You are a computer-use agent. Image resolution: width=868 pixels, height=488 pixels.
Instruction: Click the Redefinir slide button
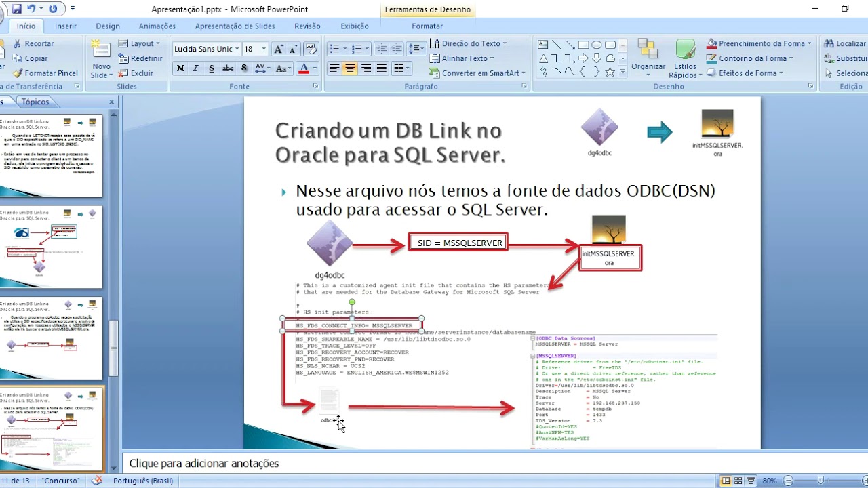(140, 58)
